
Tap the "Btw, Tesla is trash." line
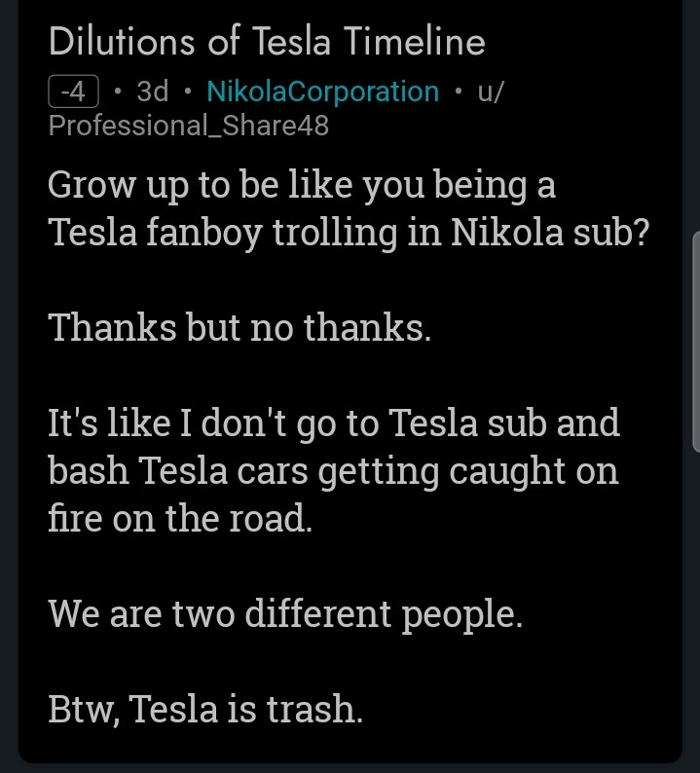click(x=205, y=710)
